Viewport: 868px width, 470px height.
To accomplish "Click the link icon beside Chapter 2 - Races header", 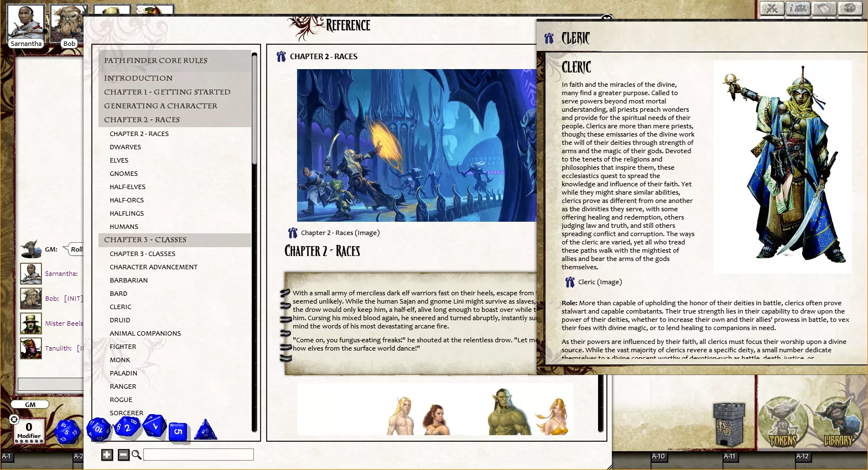I will [x=281, y=56].
